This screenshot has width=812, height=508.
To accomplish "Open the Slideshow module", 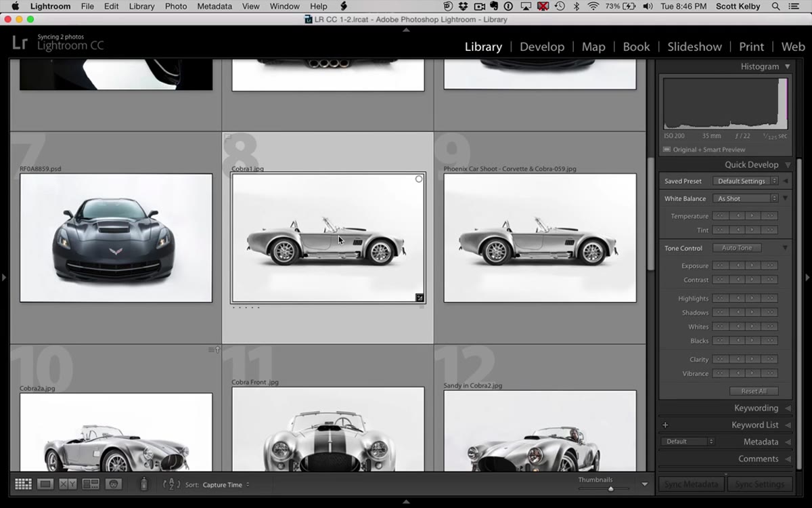I will [694, 47].
